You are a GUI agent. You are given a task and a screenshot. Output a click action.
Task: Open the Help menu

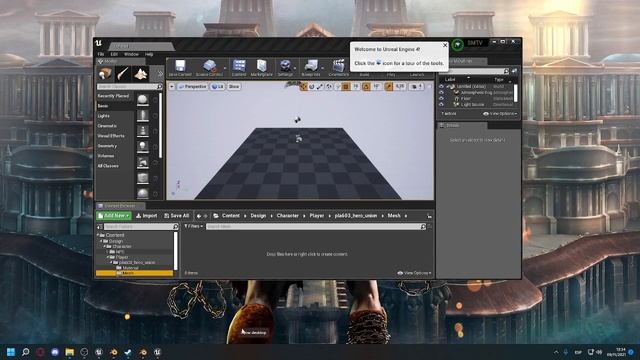149,54
